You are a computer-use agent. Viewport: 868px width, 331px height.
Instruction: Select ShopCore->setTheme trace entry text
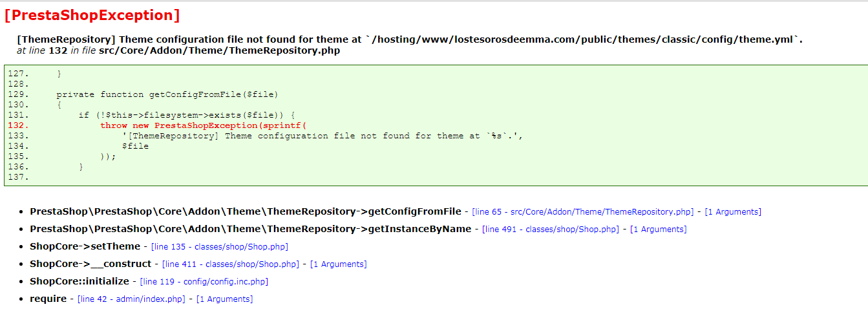[85, 246]
